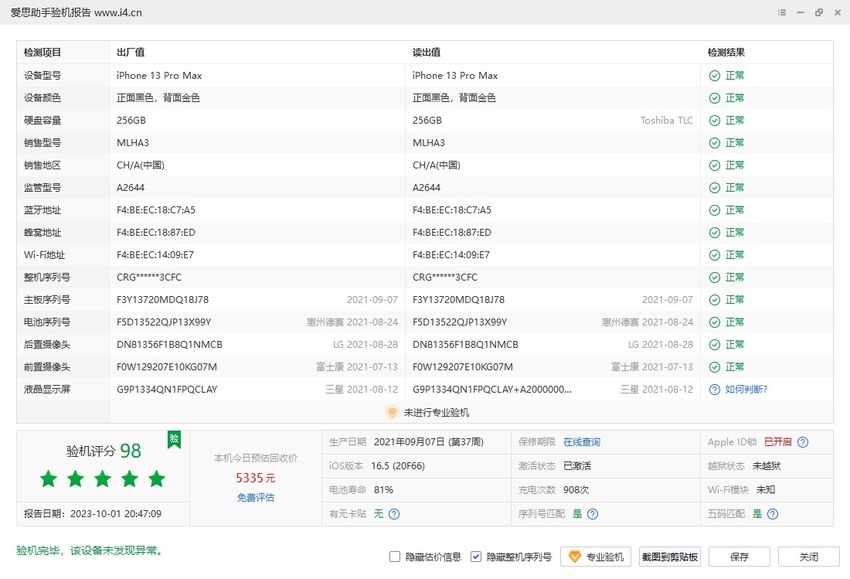
Task: Open 在线查询 warranty link
Action: coord(582,442)
